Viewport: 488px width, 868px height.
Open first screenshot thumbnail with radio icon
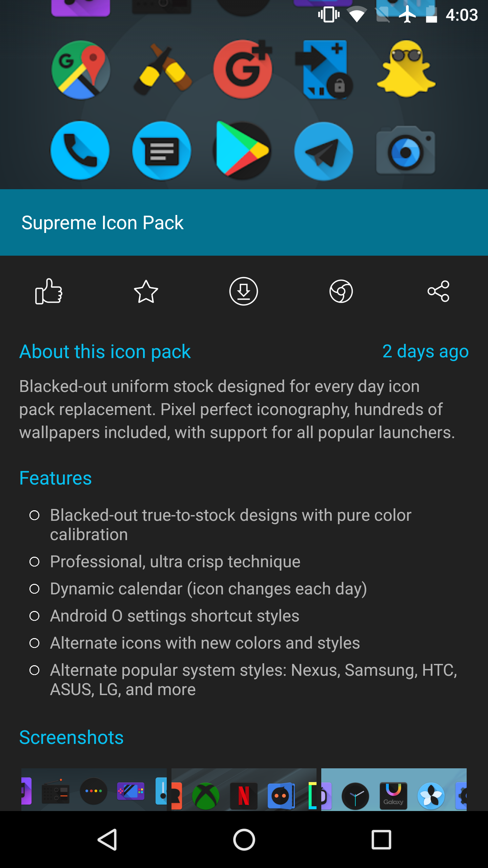coord(94,789)
